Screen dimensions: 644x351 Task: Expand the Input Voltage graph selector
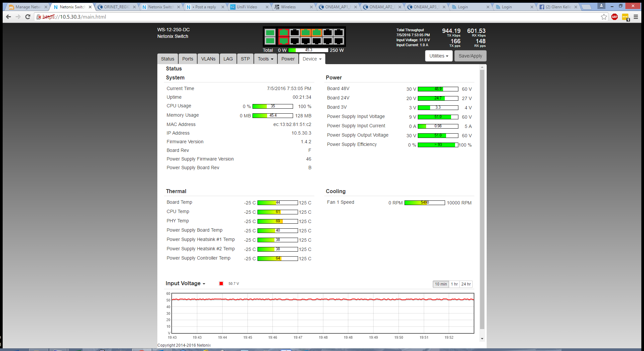click(185, 284)
